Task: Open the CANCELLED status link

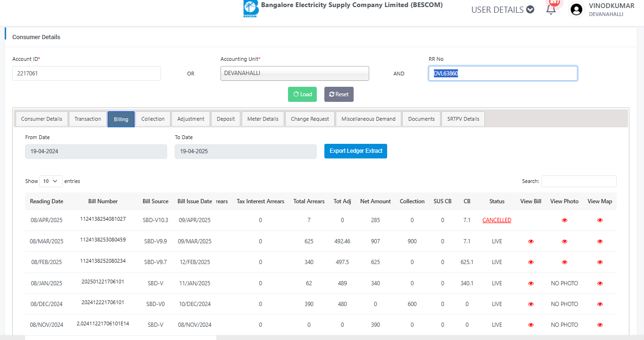Action: coord(497,220)
